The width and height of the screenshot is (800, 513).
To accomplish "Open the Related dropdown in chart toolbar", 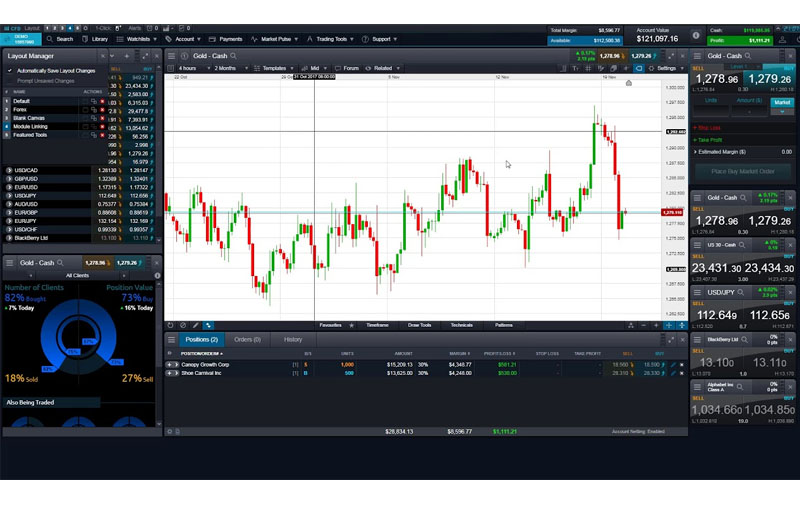I will tap(383, 68).
